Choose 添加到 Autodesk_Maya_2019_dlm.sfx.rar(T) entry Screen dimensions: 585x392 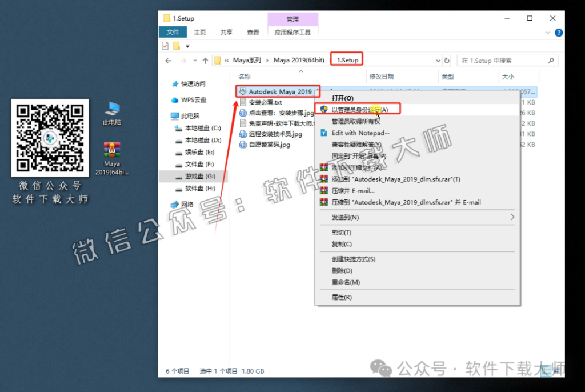(396, 179)
